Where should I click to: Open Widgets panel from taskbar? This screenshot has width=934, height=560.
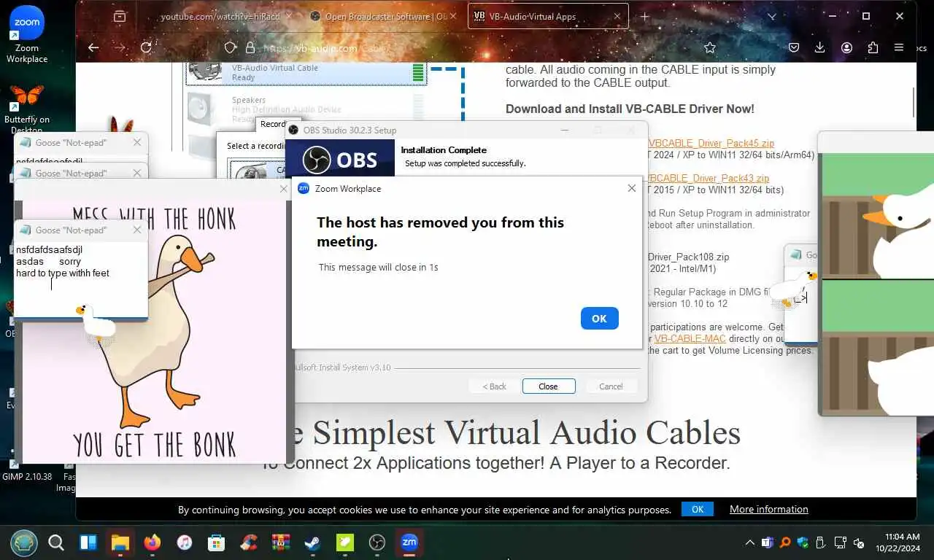tap(88, 542)
